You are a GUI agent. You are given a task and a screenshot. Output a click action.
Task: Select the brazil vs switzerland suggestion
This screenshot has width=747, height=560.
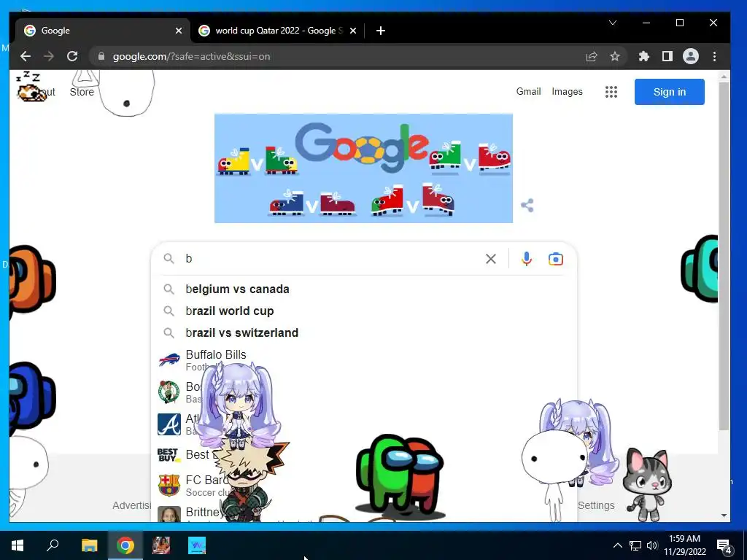[x=363, y=332]
